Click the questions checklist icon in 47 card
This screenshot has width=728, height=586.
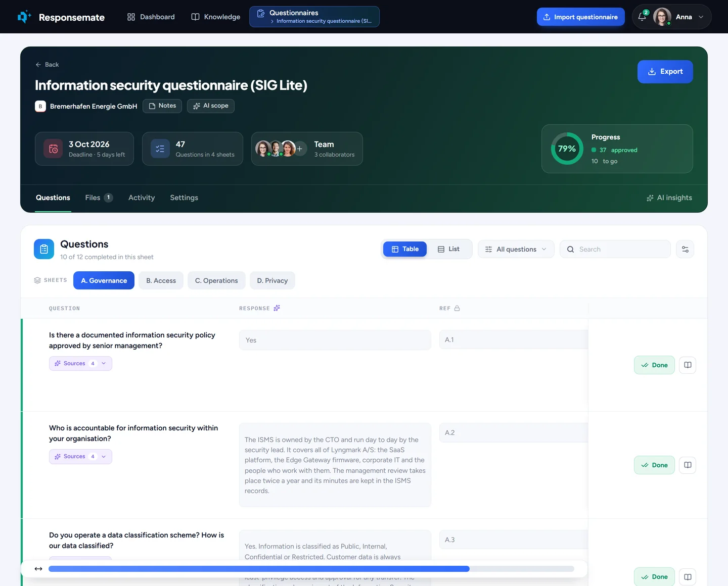coord(160,149)
